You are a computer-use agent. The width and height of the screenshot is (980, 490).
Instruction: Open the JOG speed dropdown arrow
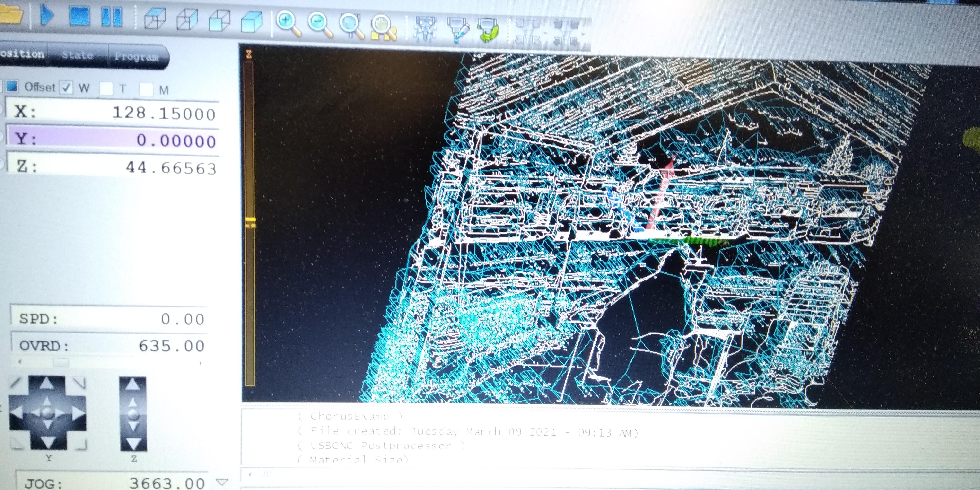pyautogui.click(x=222, y=482)
